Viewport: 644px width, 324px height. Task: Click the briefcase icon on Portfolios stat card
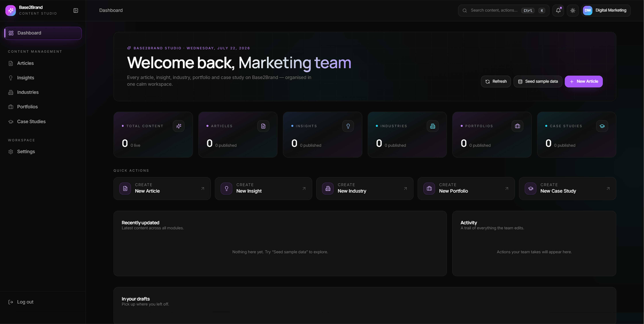pyautogui.click(x=517, y=126)
